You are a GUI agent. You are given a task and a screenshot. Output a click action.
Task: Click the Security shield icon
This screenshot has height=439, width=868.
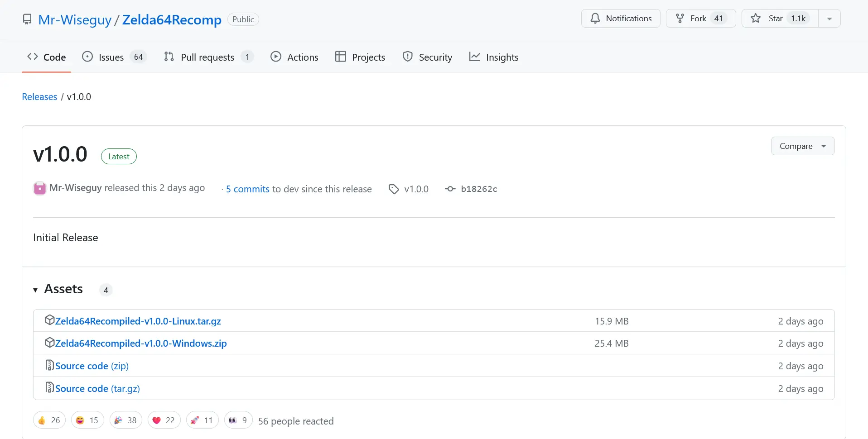tap(408, 57)
